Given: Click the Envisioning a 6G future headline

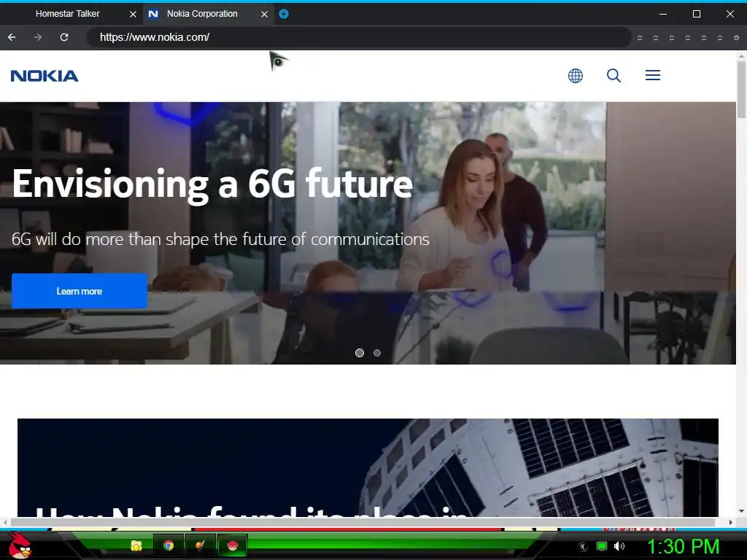Looking at the screenshot, I should coord(212,184).
